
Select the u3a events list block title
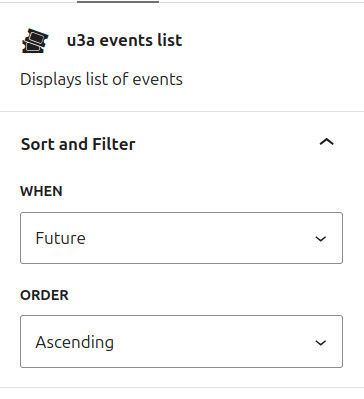click(124, 40)
